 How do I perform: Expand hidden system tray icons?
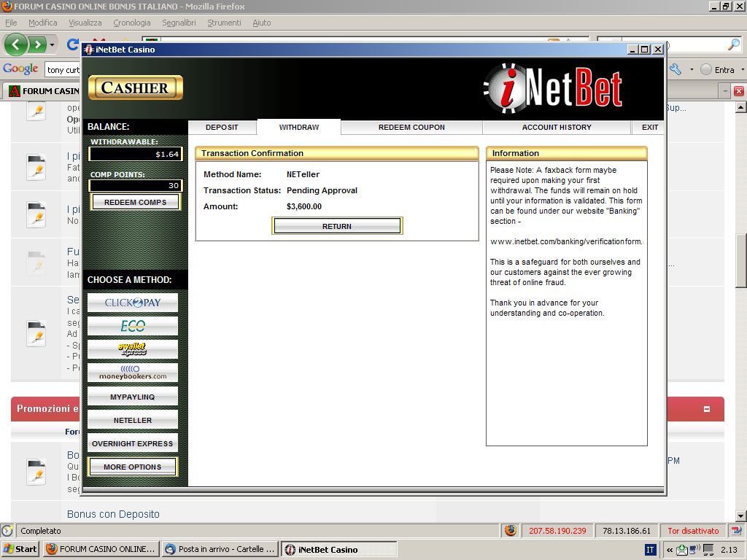[670, 550]
